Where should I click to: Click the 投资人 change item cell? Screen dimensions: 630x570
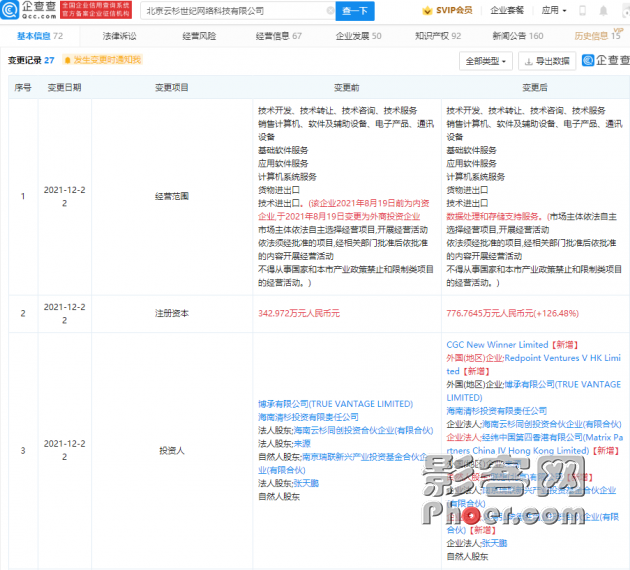point(172,450)
